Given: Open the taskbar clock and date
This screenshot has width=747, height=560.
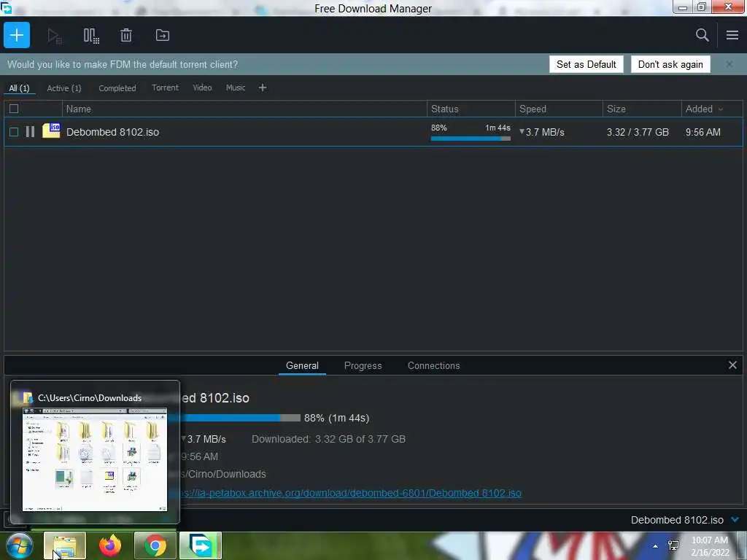Looking at the screenshot, I should click(x=710, y=546).
